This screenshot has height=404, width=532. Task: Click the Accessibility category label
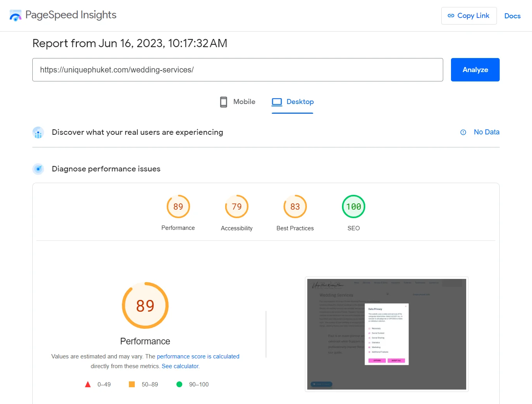pos(237,228)
